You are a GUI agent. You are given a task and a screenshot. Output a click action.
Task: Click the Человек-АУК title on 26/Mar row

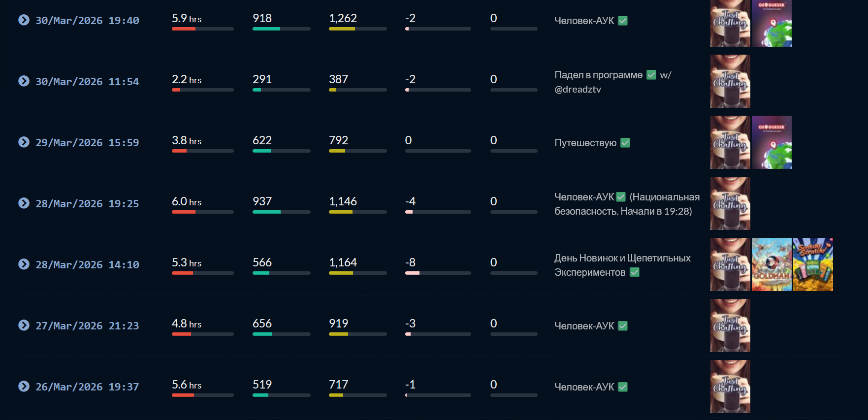pyautogui.click(x=584, y=387)
